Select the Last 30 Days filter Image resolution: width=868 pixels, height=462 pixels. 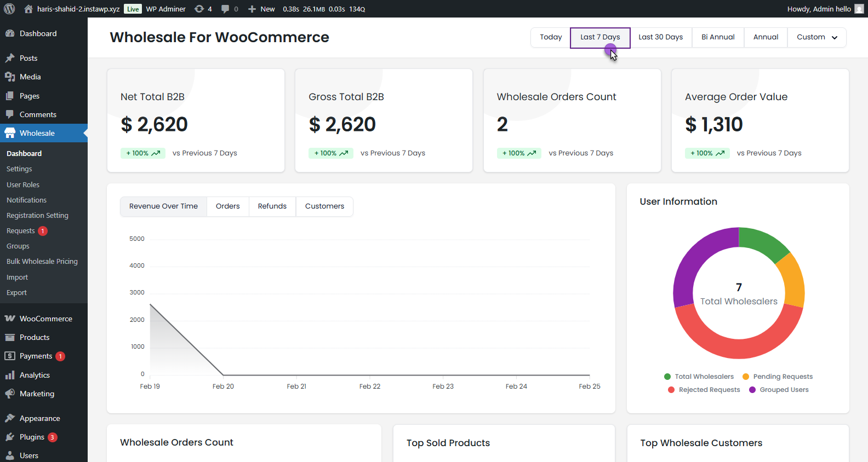point(660,37)
